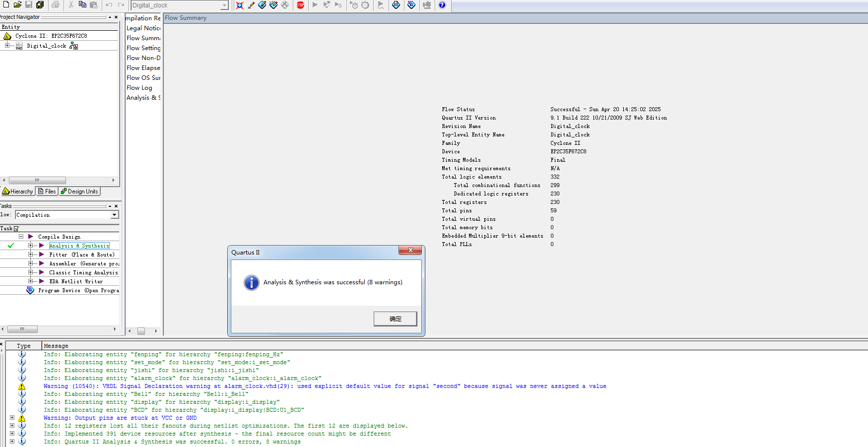
Task: Open the Assignment Editor pencil icon
Action: pos(251,5)
